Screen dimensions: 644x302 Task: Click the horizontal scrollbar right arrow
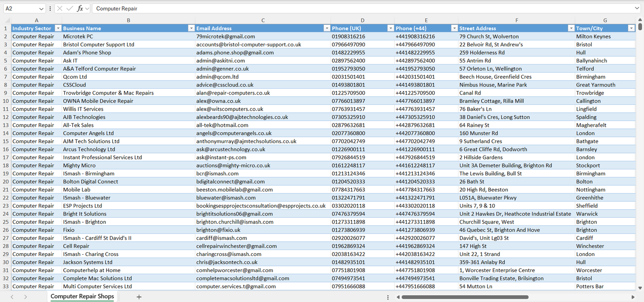[633, 297]
